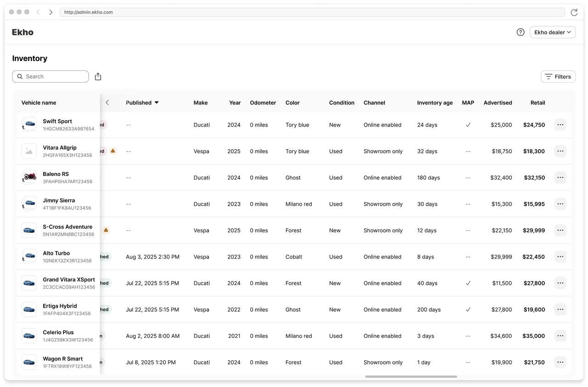Click MAP checkmark in Ertiga Hybrid row
Screen dimensions: 588x387
click(468, 309)
